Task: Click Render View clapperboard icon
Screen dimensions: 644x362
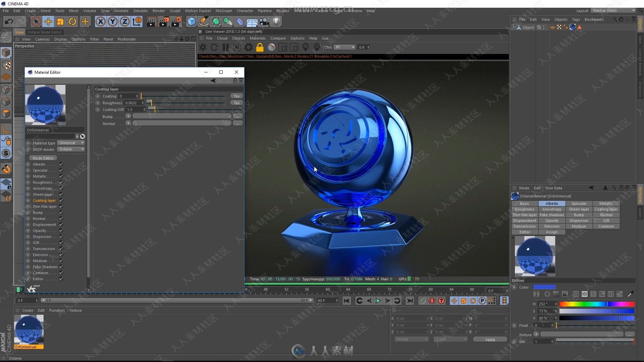Action: [x=151, y=22]
